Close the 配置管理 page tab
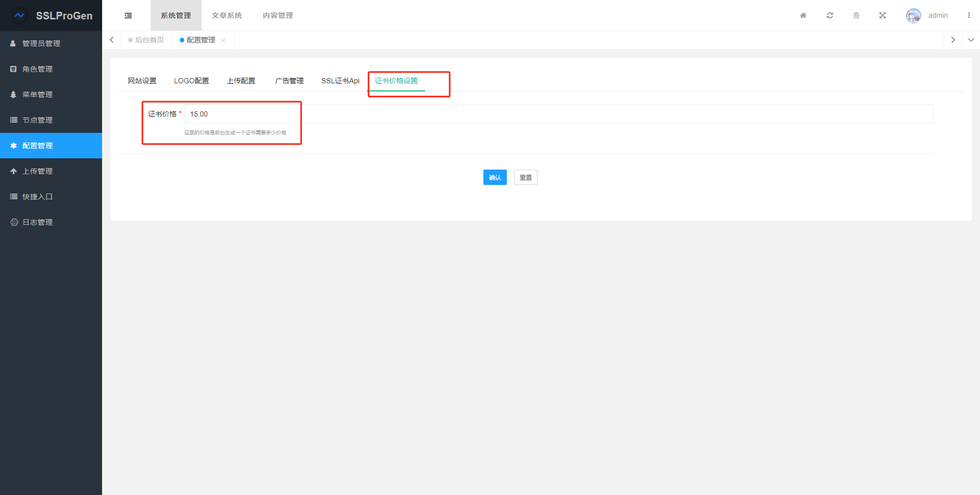The image size is (980, 495). click(223, 40)
